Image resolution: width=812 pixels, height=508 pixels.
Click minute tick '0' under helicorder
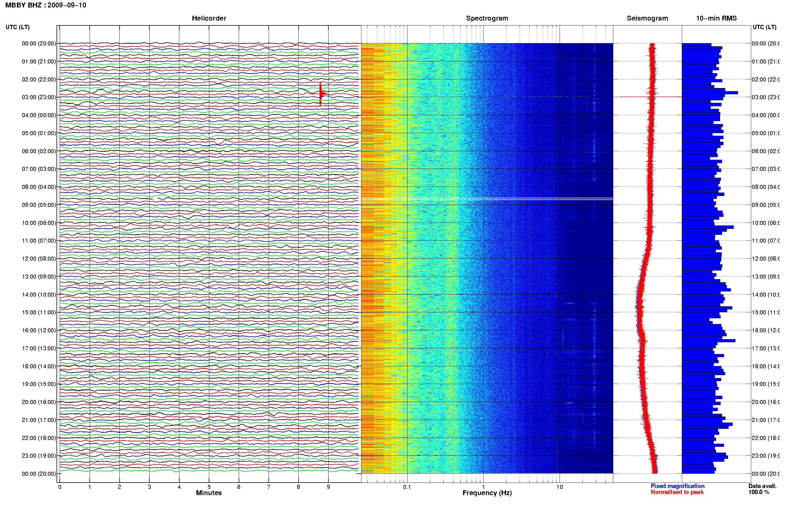tap(60, 487)
